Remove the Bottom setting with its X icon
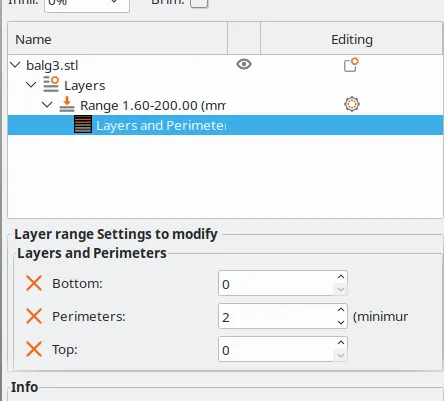Image resolution: width=446 pixels, height=401 pixels. [x=34, y=283]
